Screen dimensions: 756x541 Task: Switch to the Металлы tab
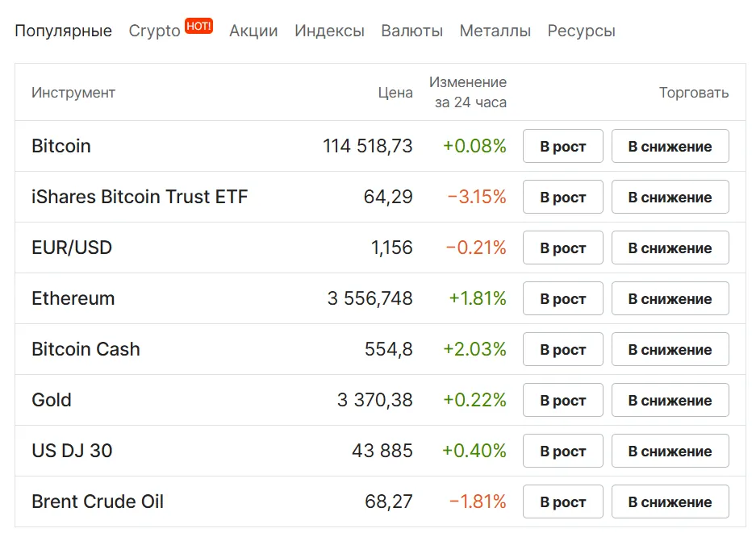coord(495,31)
